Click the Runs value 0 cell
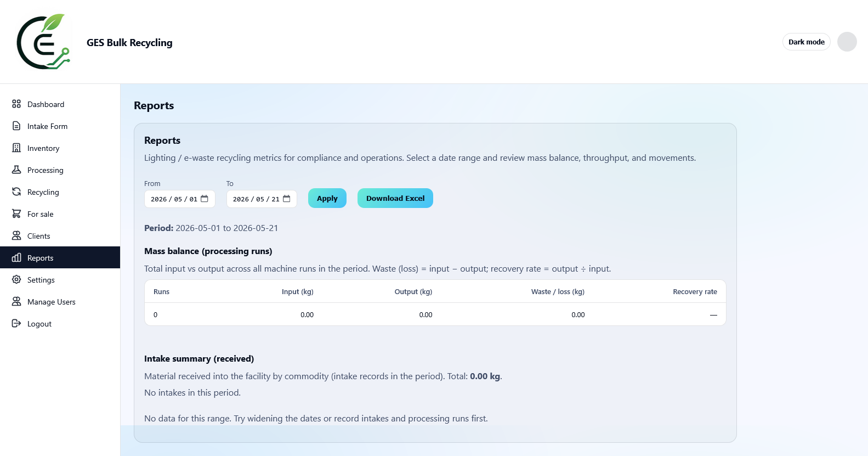868x456 pixels. [x=156, y=315]
